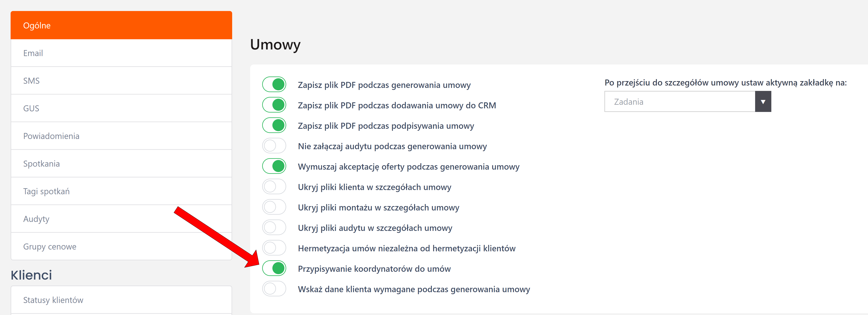Open the Email settings section

click(121, 53)
